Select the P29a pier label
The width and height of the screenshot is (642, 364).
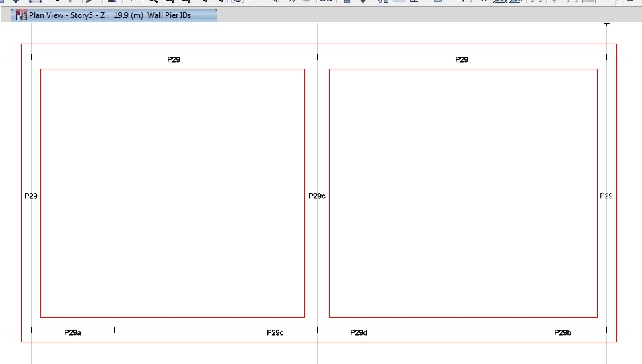pyautogui.click(x=73, y=333)
